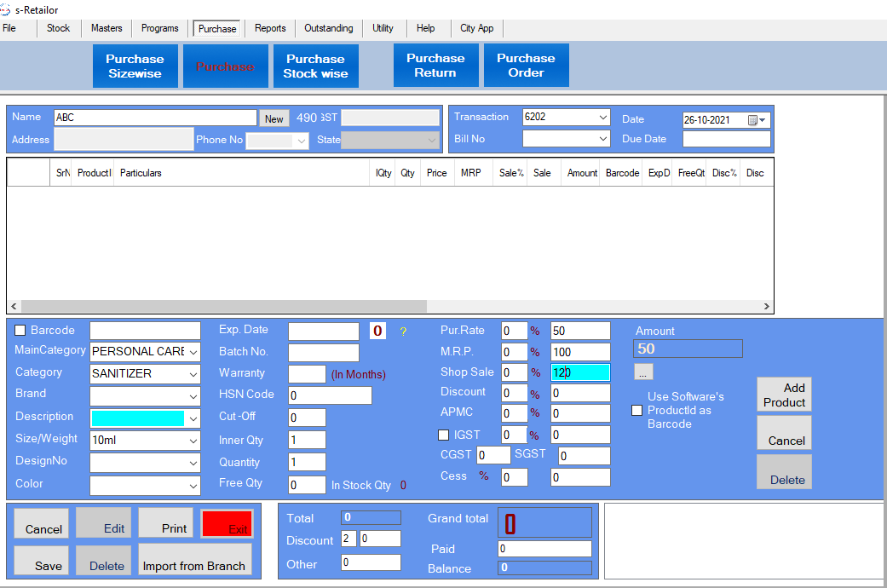Open the Purchase Return tile
Viewport: 887px width, 588px height.
pyautogui.click(x=435, y=66)
